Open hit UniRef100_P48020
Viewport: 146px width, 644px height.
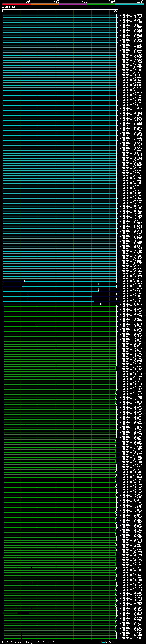(x=131, y=45)
